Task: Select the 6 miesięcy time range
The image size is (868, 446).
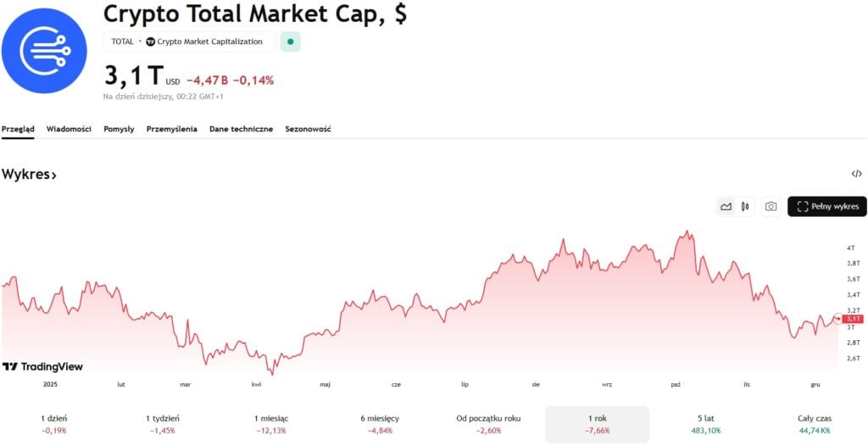Action: point(380,424)
